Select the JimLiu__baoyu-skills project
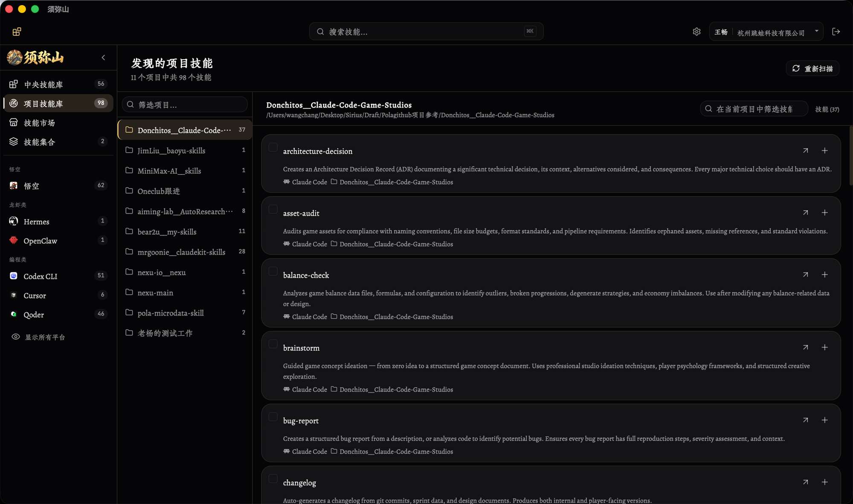 click(185, 151)
